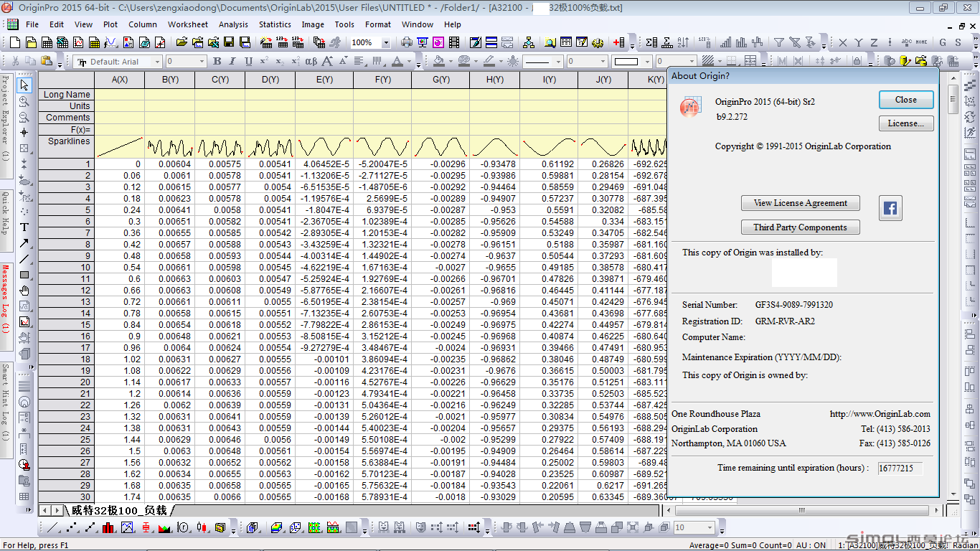Click the Open file folder icon
The width and height of the screenshot is (980, 551).
[183, 43]
